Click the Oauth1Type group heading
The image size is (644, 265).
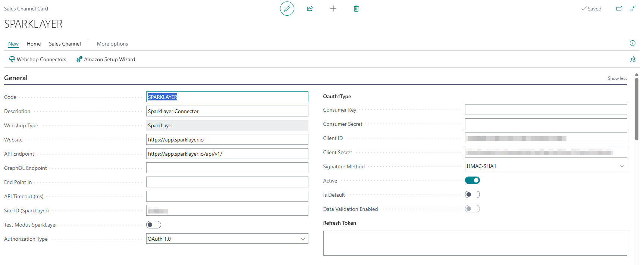pyautogui.click(x=337, y=96)
